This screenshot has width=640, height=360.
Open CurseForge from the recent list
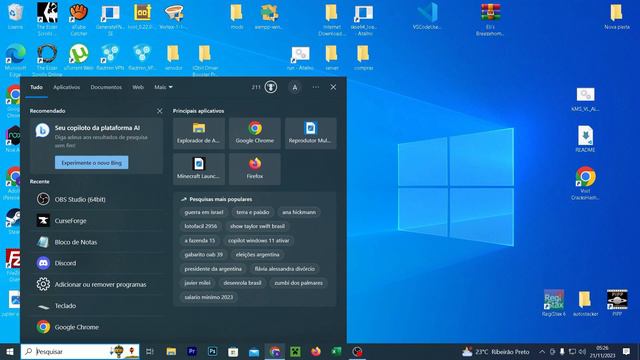(x=97, y=220)
